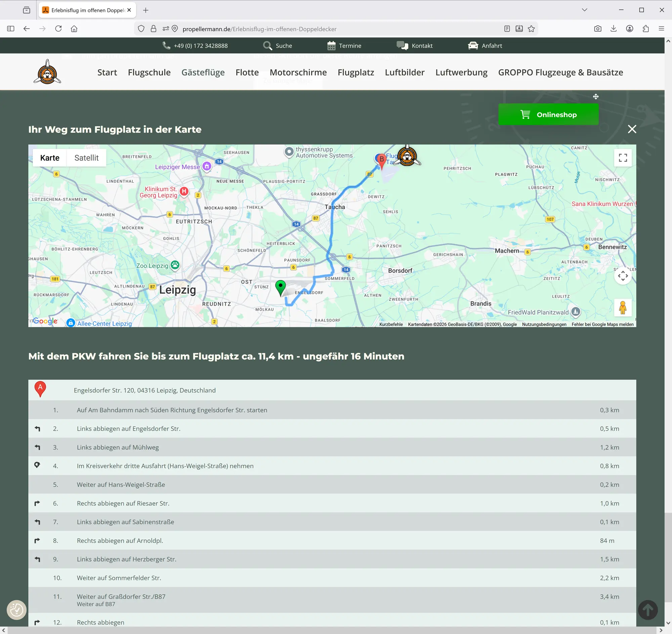Click the Onlineshop cart button
The height and width of the screenshot is (634, 672).
(548, 115)
